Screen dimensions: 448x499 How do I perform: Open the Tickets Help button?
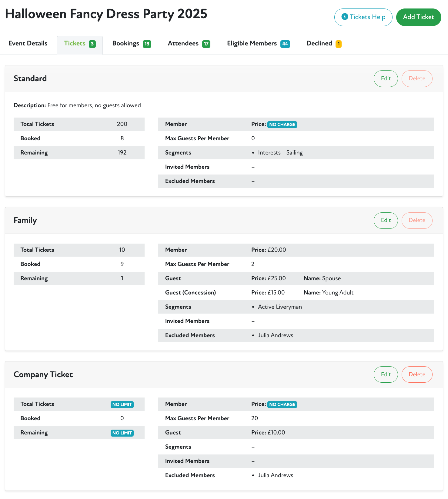[363, 17]
